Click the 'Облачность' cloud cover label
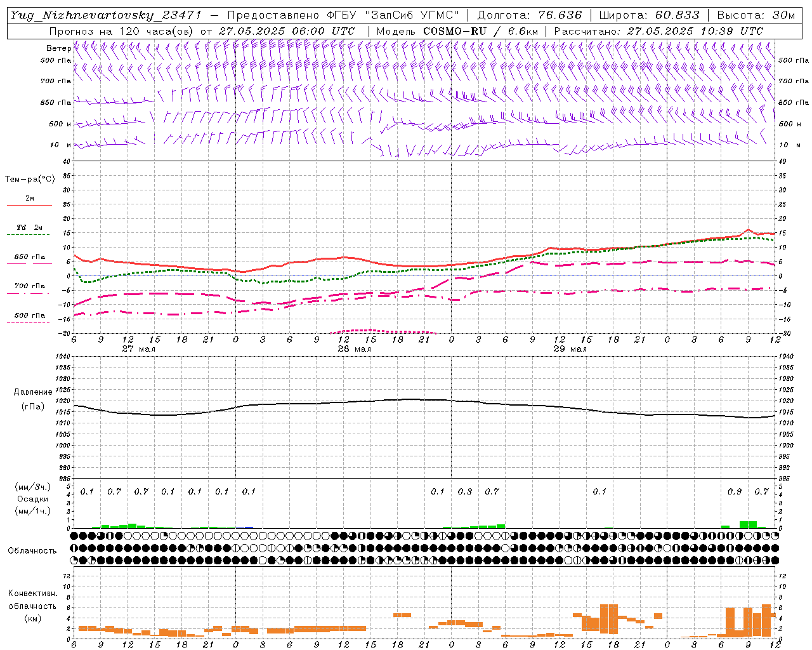This screenshot has height=650, width=812. coord(32,551)
